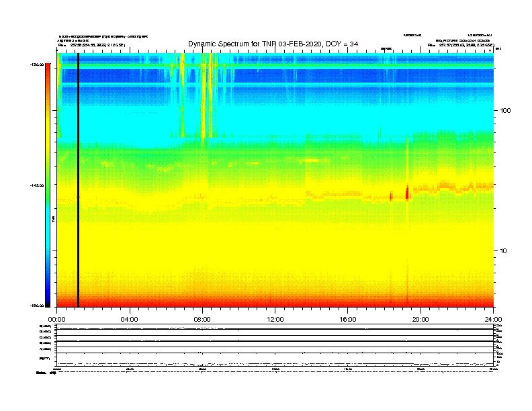Viewport: 532px width, 411px height.
Task: Click the vertical color scale bar
Action: click(48, 185)
